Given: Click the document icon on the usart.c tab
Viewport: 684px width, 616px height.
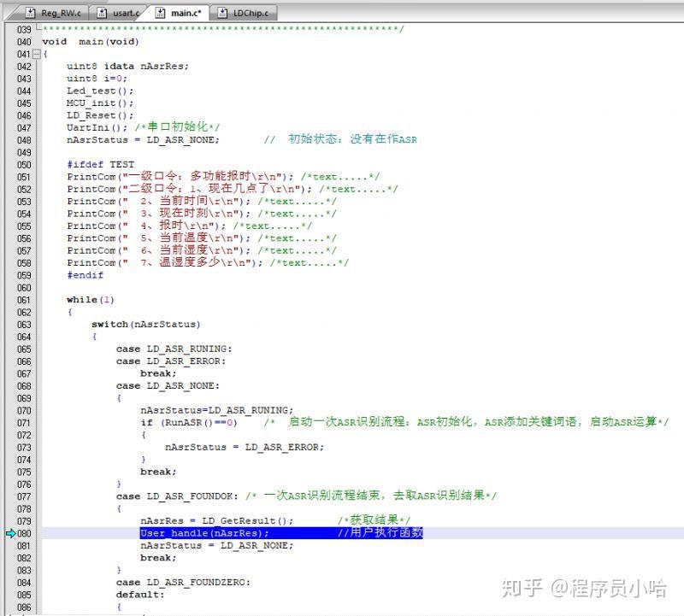Looking at the screenshot, I should click(x=101, y=13).
